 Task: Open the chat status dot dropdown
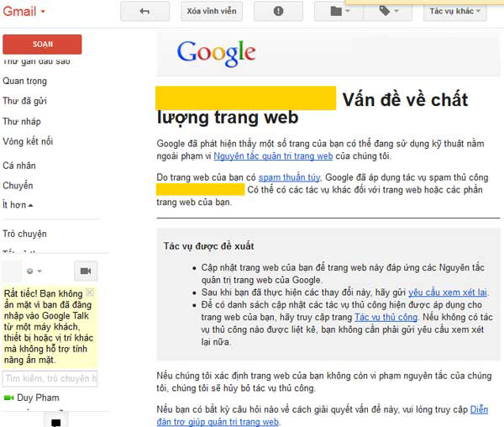tap(34, 271)
